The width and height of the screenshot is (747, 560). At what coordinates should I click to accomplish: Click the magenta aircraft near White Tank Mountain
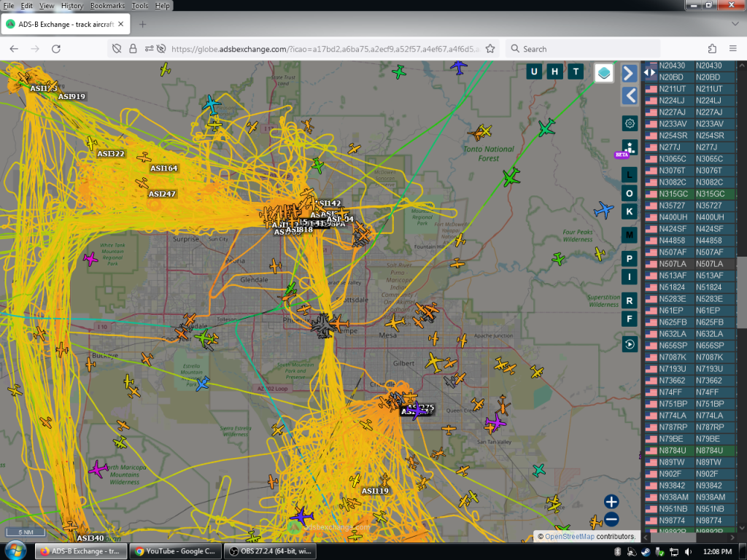[x=90, y=259]
